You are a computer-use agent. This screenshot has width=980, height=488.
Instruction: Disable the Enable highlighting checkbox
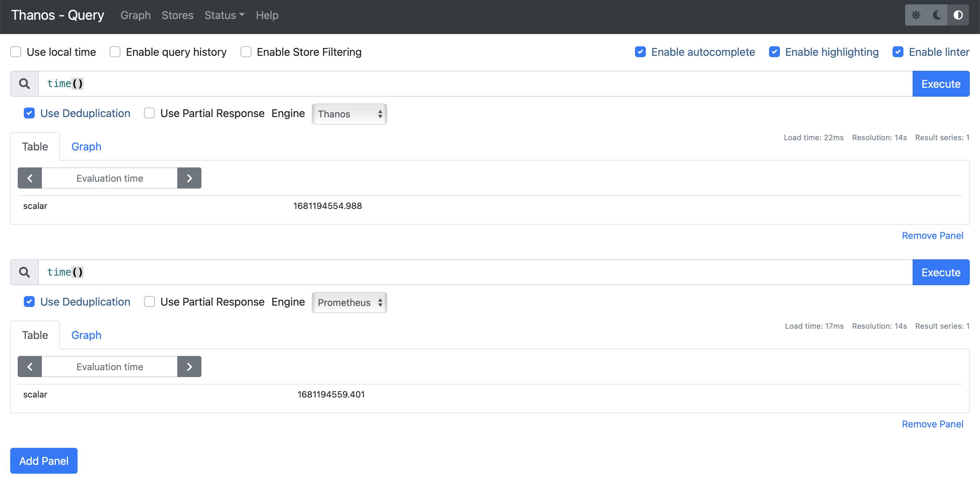click(x=774, y=52)
